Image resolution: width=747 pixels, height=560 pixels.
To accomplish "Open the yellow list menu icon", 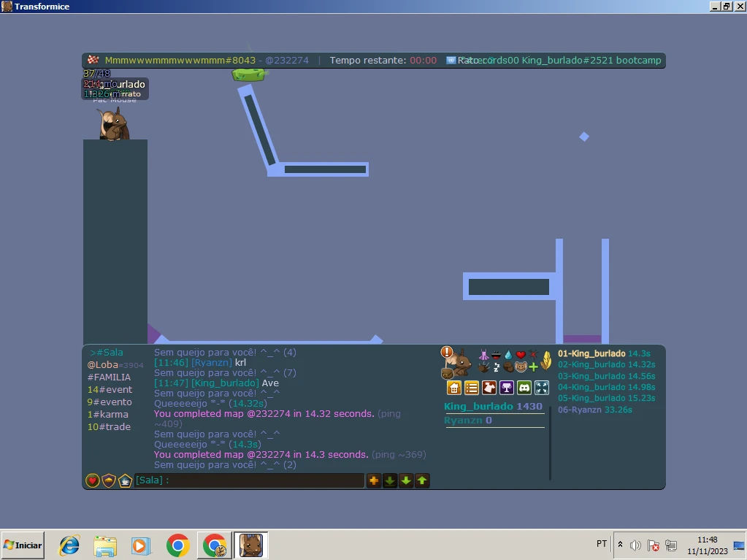I will coord(472,388).
